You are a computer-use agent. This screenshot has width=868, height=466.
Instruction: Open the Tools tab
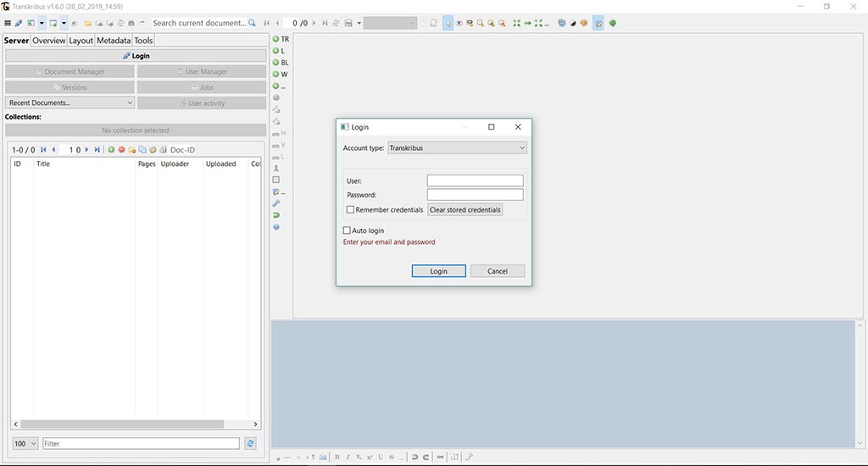[143, 41]
